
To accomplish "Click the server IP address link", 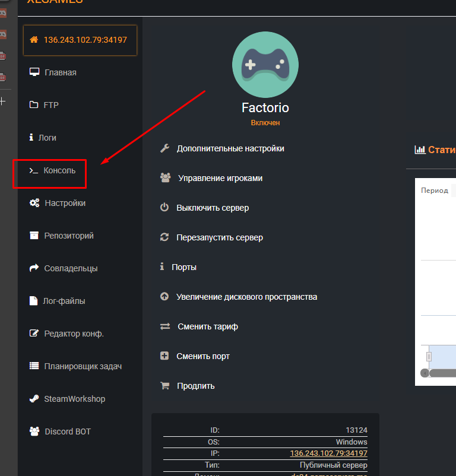I will 328,453.
